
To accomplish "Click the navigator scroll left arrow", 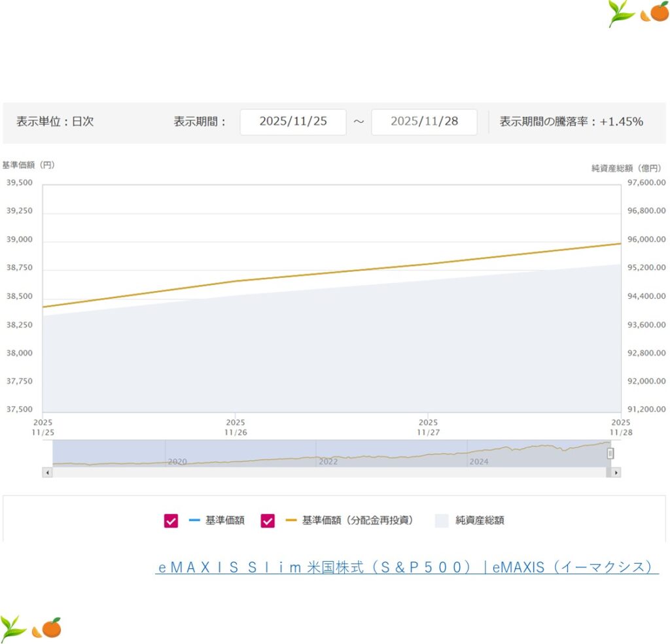I will 47,472.
